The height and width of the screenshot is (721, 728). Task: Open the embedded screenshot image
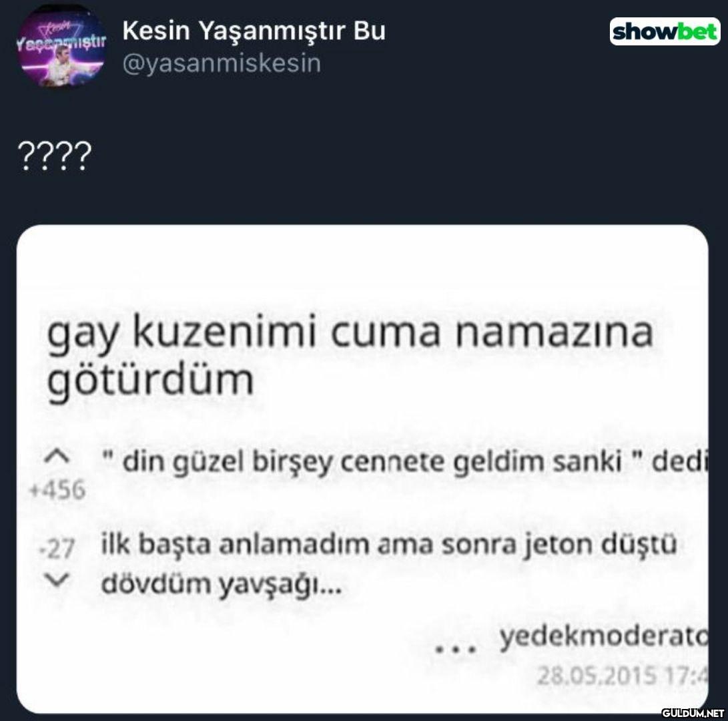(362, 469)
